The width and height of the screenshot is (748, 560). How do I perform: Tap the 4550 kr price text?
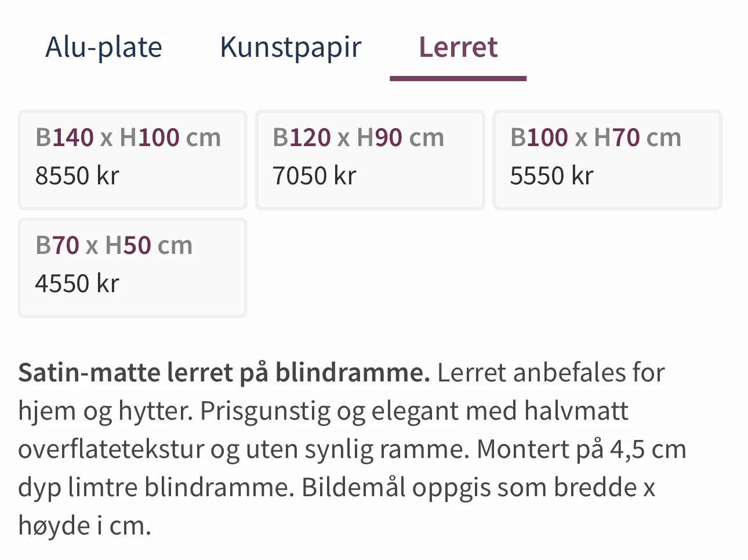click(77, 283)
